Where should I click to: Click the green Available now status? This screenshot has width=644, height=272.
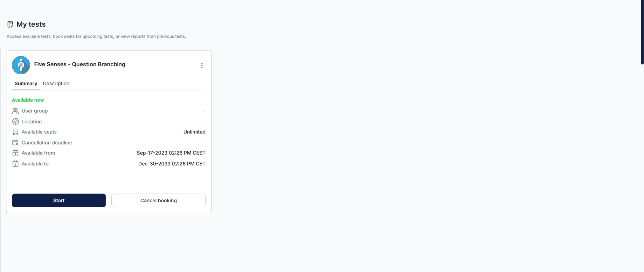pos(28,100)
